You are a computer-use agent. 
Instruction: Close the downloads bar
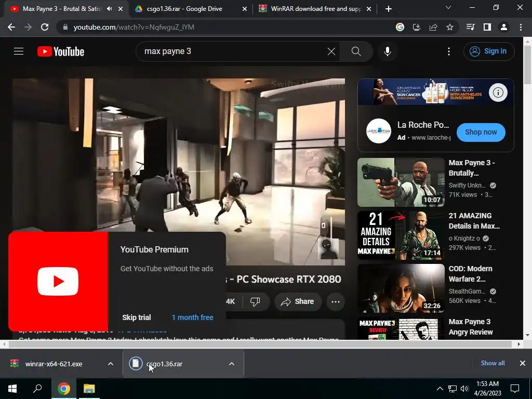(523, 363)
